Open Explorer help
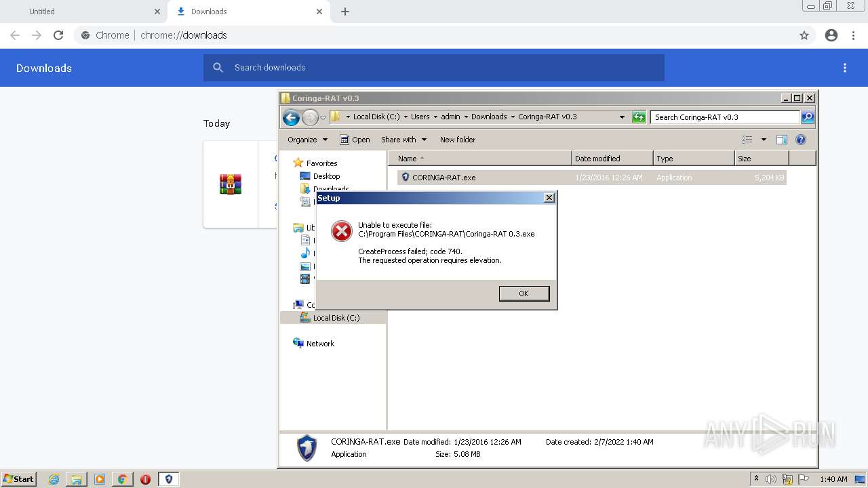868x488 pixels. (x=801, y=140)
